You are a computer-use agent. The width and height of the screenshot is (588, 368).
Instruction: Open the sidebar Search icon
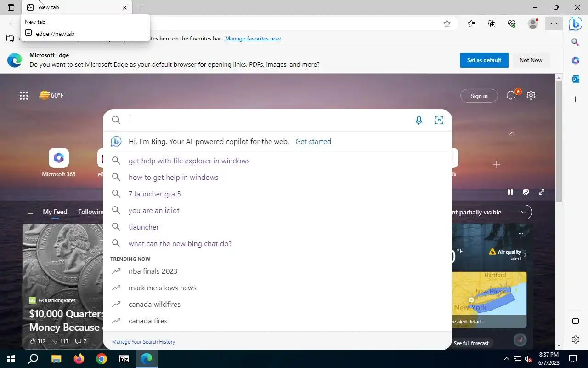pos(575,42)
